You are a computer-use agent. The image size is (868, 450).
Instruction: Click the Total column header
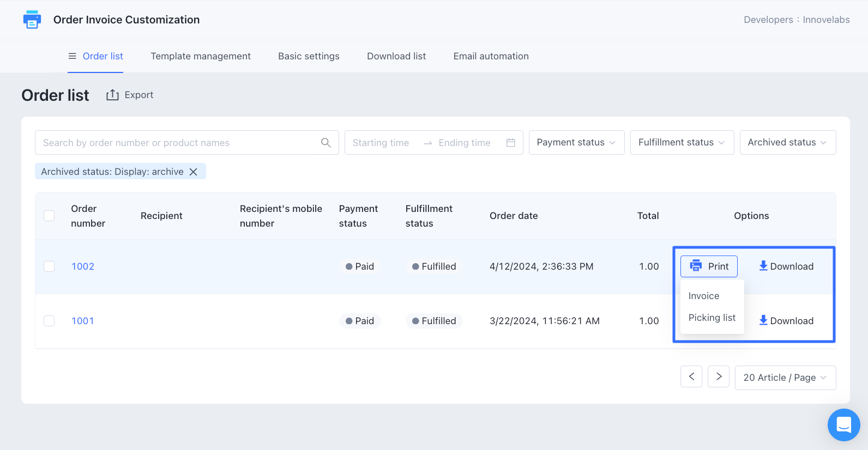click(x=648, y=216)
